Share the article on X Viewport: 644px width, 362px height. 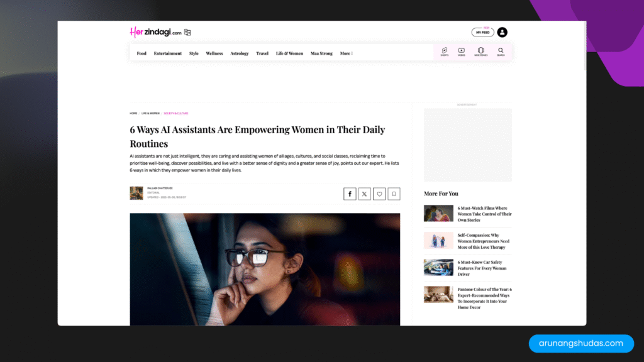(364, 194)
